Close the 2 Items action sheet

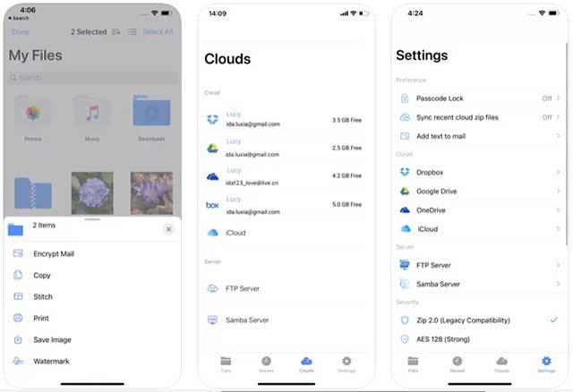(x=168, y=230)
